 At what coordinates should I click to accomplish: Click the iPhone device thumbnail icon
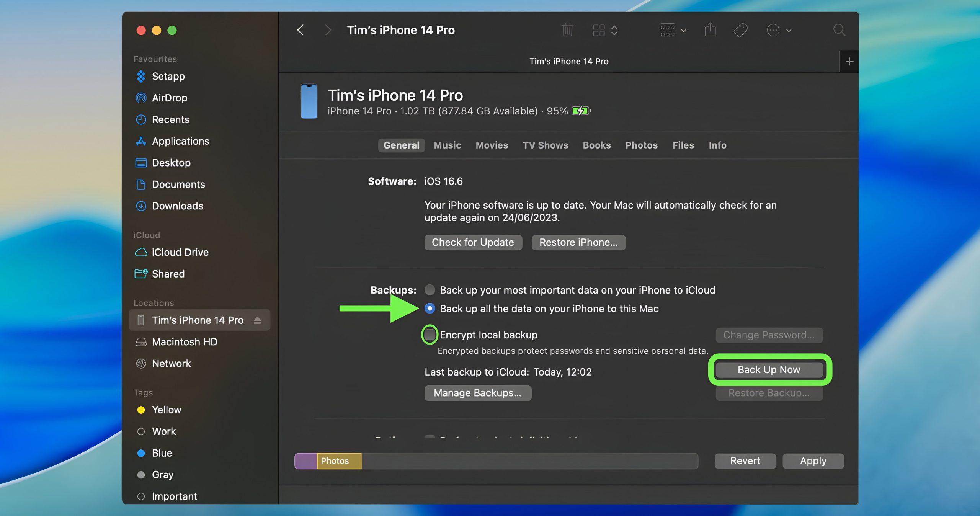click(x=309, y=101)
